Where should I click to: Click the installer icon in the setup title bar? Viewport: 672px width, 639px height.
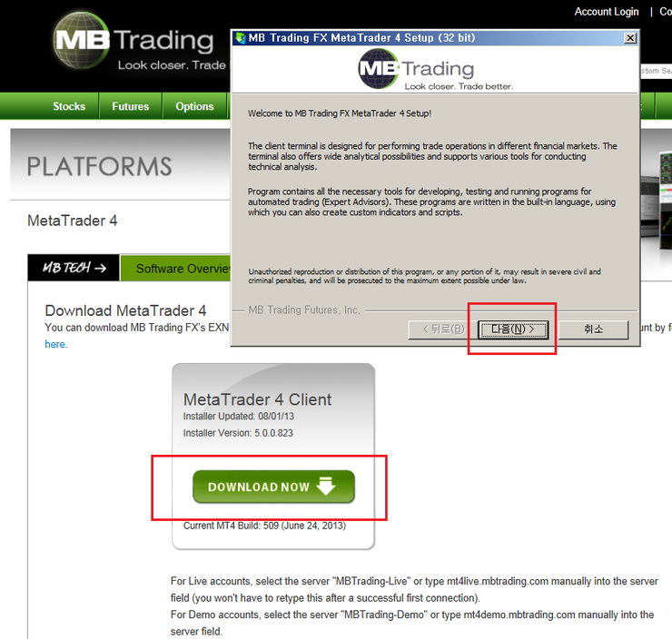(x=241, y=38)
